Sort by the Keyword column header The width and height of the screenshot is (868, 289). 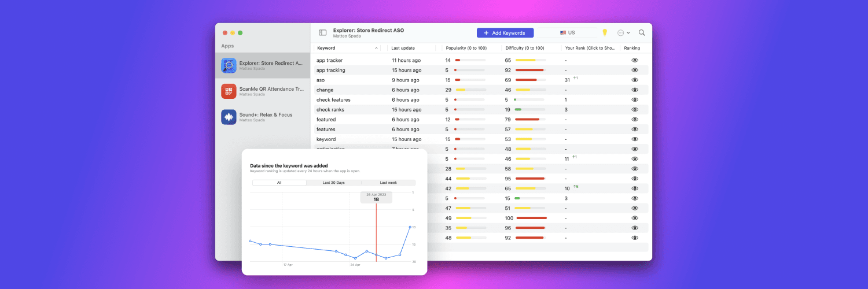point(348,48)
